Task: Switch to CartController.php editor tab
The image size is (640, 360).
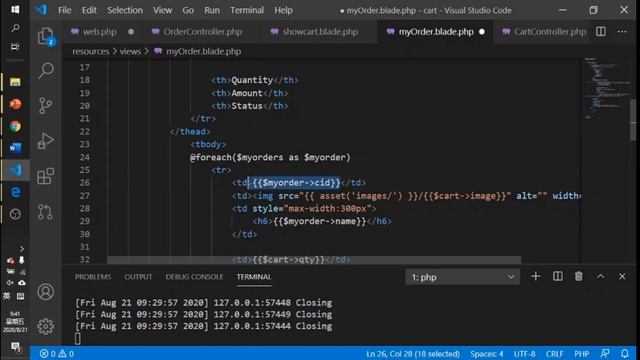Action: point(550,31)
